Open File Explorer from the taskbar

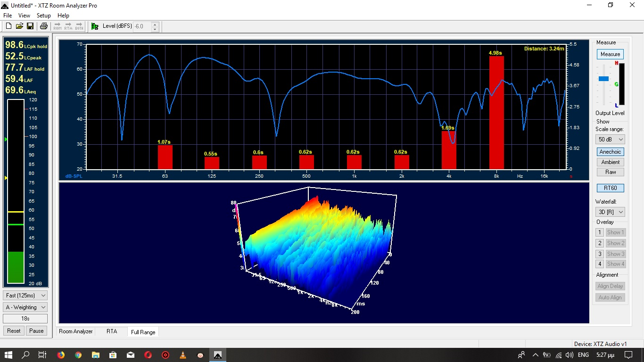96,355
